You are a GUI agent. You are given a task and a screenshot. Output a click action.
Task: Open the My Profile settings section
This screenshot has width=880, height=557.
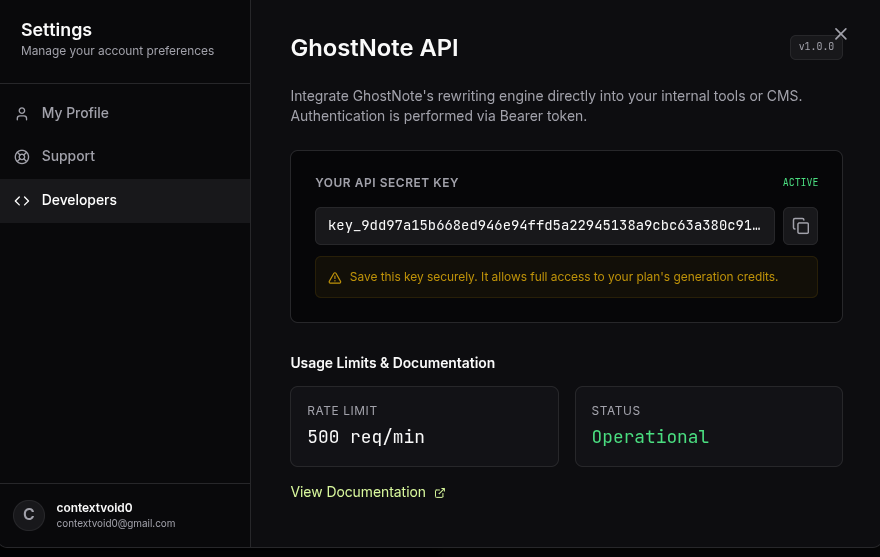[125, 113]
